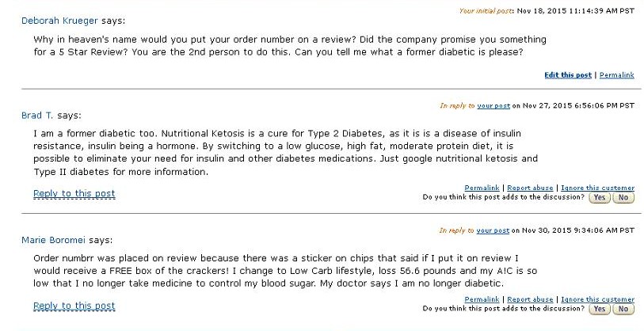Screen dimensions: 644x331
Task: Click Edit this post link
Action: [x=568, y=75]
